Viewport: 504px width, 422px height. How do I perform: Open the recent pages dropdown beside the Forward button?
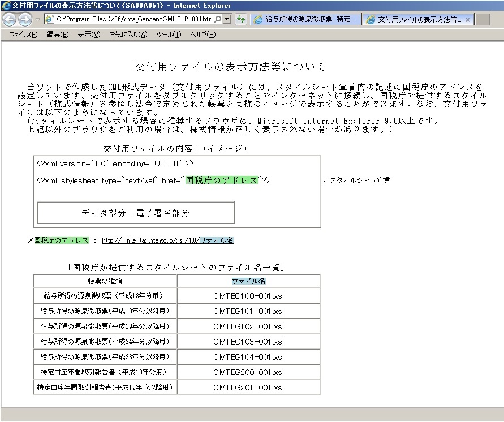pos(37,20)
